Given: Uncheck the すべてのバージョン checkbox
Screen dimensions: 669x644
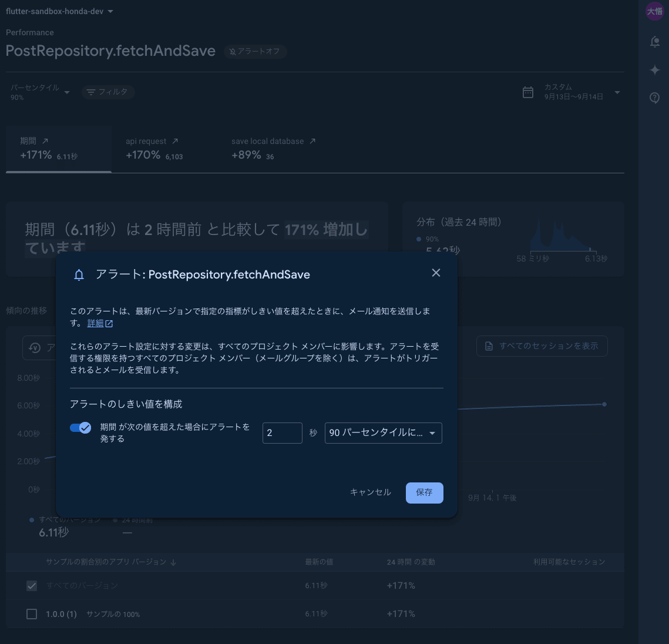Looking at the screenshot, I should pyautogui.click(x=32, y=586).
